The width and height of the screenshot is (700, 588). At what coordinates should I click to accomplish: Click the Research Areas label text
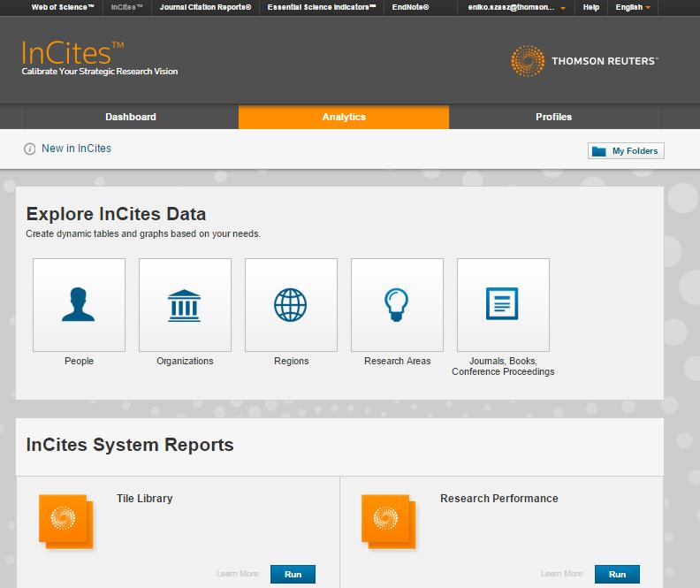pyautogui.click(x=398, y=361)
